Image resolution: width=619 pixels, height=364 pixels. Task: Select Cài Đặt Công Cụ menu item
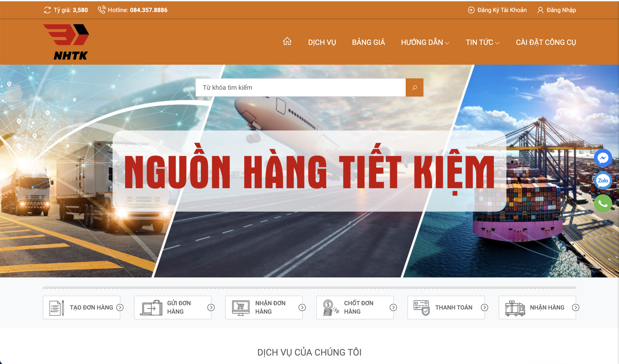[x=546, y=42]
